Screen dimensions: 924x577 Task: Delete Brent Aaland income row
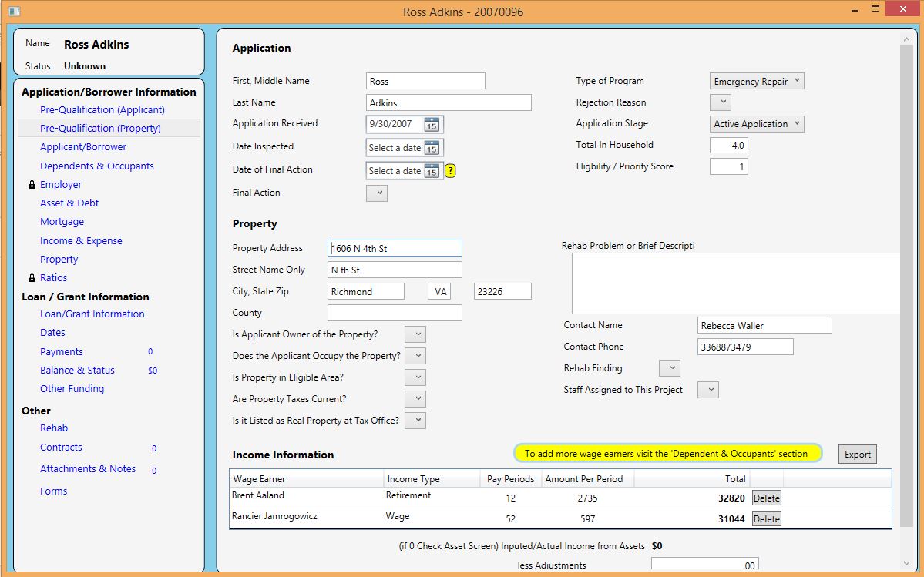pos(766,498)
